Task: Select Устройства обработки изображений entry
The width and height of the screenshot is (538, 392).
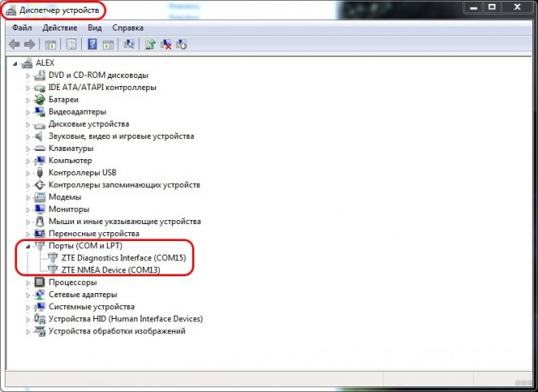Action: pos(117,331)
